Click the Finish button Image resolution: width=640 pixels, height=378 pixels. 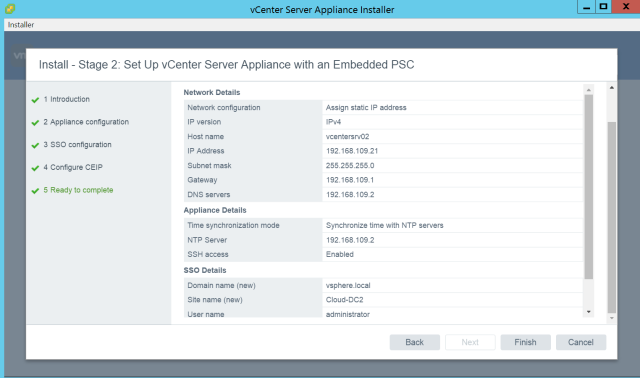tap(525, 342)
